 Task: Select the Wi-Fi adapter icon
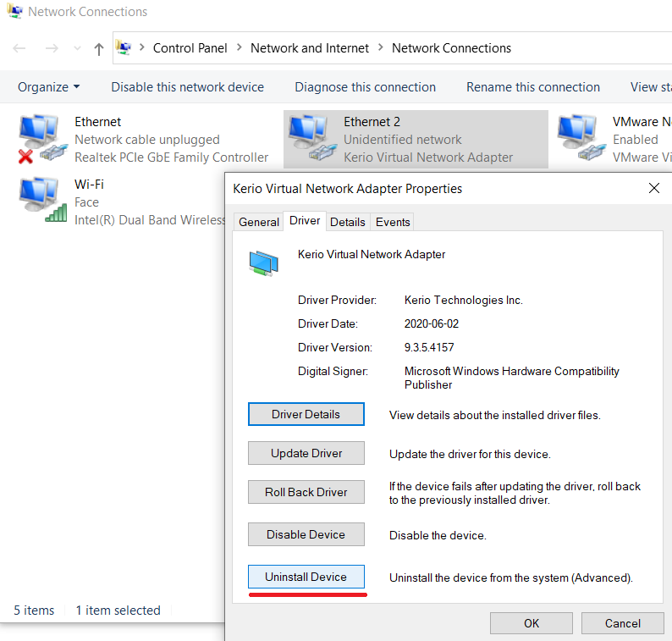(43, 200)
